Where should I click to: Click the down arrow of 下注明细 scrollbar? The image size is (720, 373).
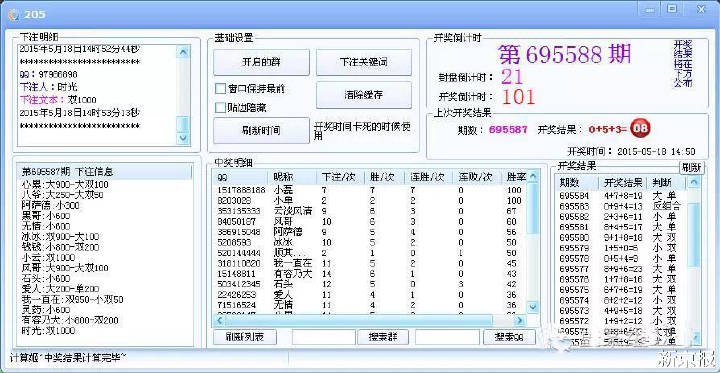coord(183,138)
